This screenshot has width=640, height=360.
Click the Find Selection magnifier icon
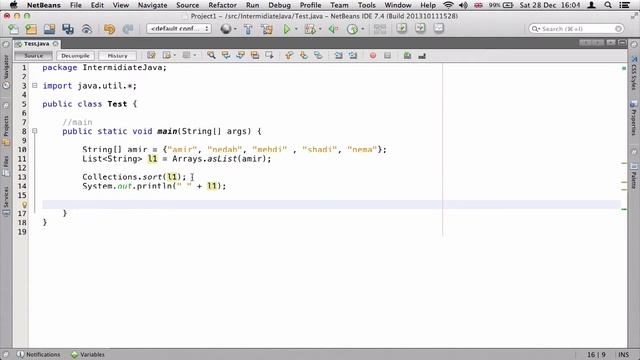point(211,56)
